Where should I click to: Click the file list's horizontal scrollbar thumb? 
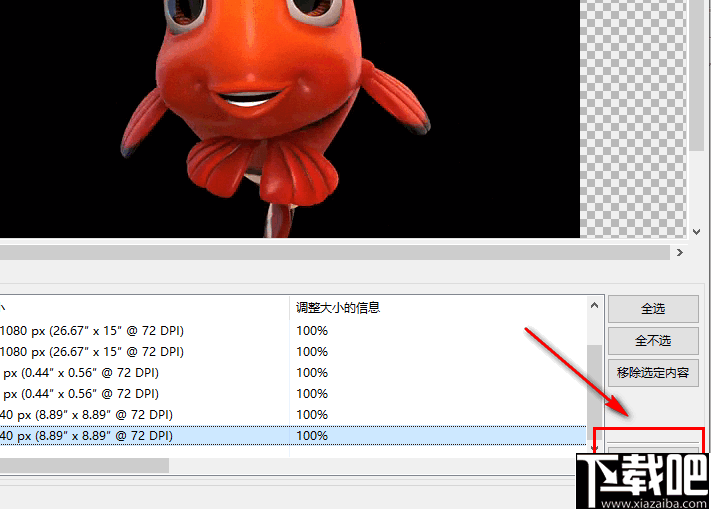click(84, 465)
